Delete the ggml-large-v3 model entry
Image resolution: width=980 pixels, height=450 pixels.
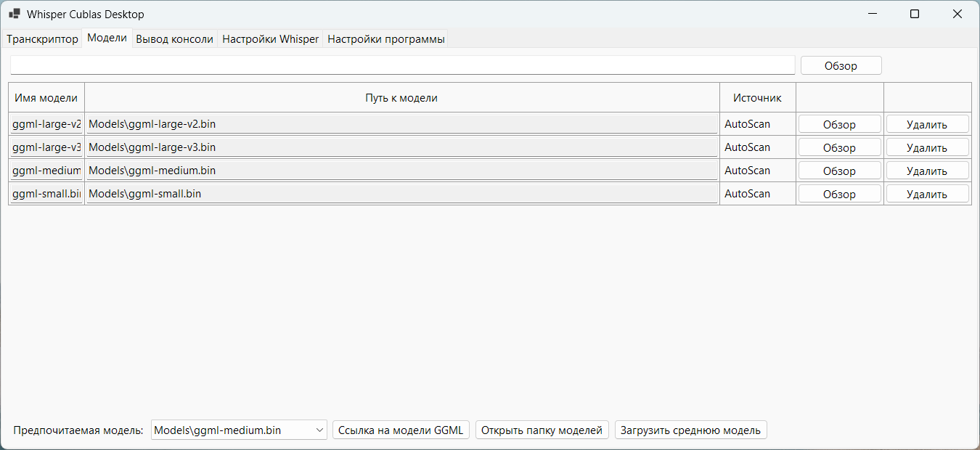[927, 147]
